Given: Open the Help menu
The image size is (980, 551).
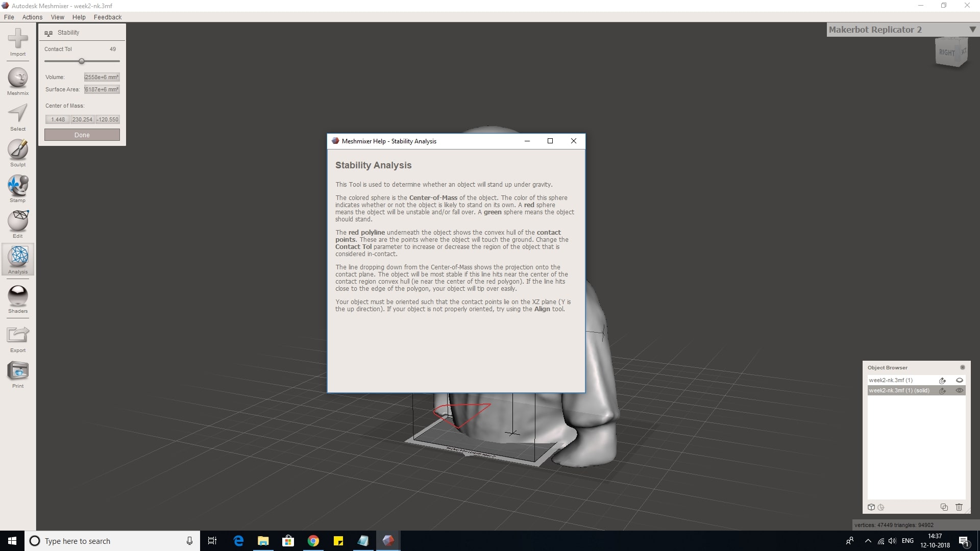Looking at the screenshot, I should click(79, 17).
